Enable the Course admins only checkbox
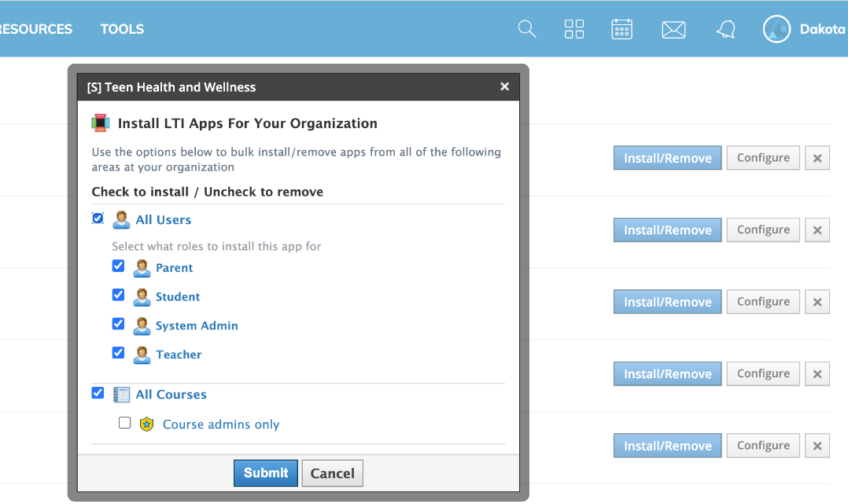The width and height of the screenshot is (848, 504). click(124, 422)
